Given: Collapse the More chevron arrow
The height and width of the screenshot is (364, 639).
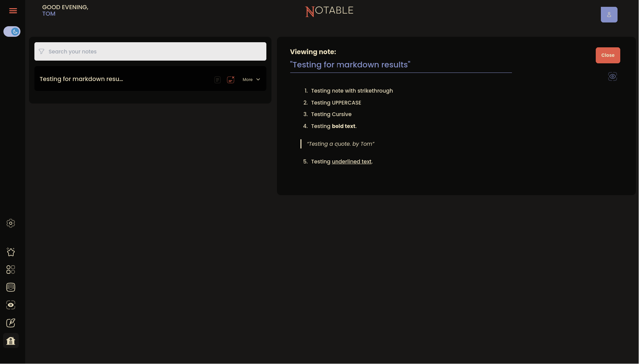Looking at the screenshot, I should pos(258,79).
